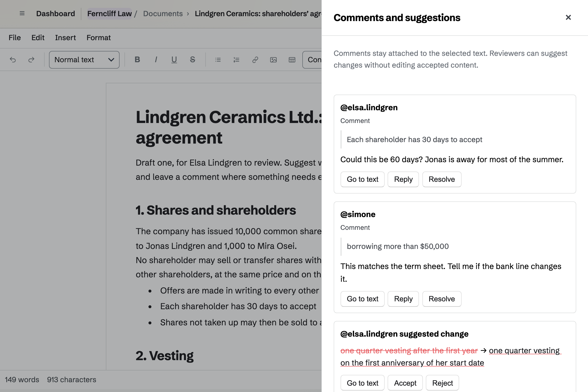This screenshot has width=588, height=392.
Task: Click the '2. Vesting' heading
Action: coord(164,355)
